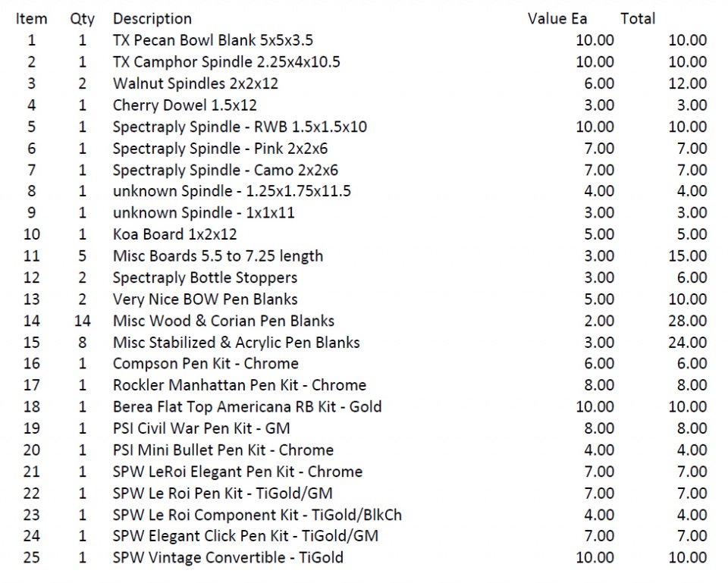Select SPW Le Roi Component Kit description
728x583 pixels.
(x=257, y=515)
